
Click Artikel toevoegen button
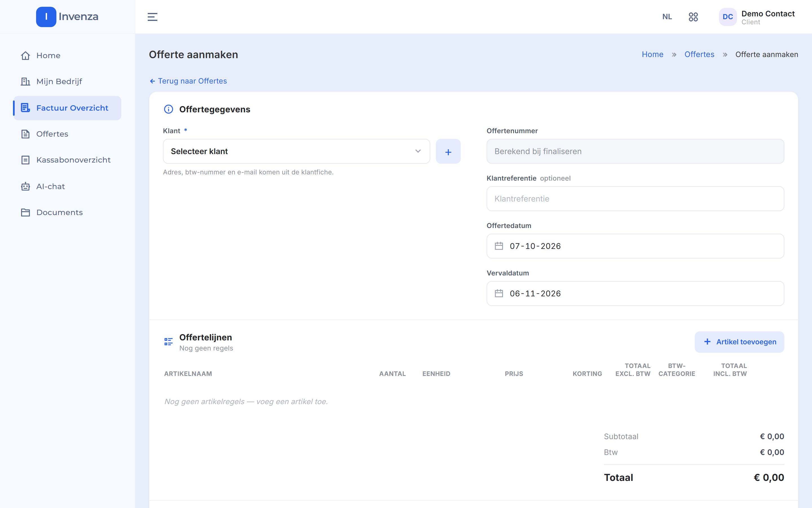point(739,342)
